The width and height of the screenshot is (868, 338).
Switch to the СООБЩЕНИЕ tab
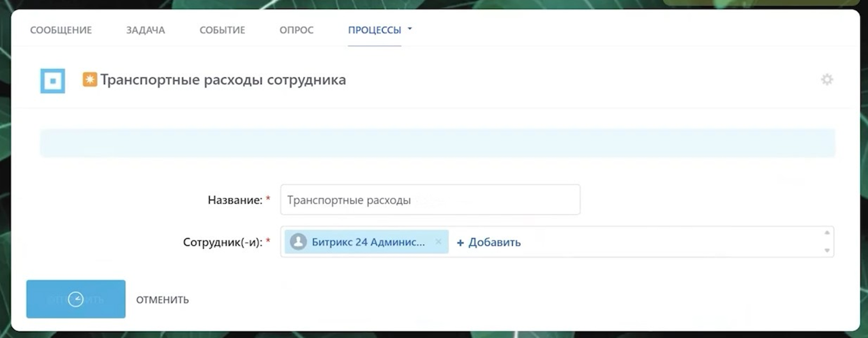(x=61, y=30)
